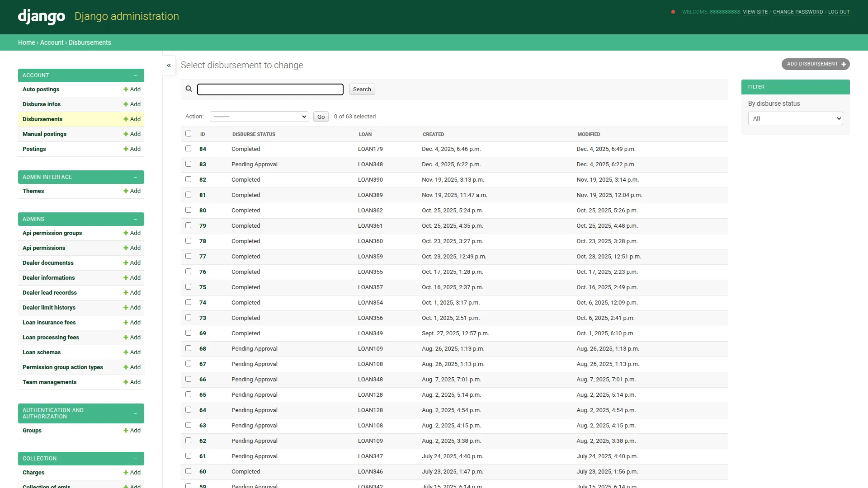Tick the checkbox for disbursement 68

[x=189, y=348]
